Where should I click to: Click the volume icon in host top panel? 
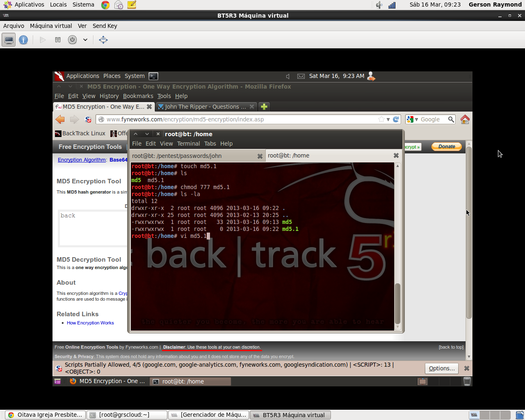pos(379,5)
